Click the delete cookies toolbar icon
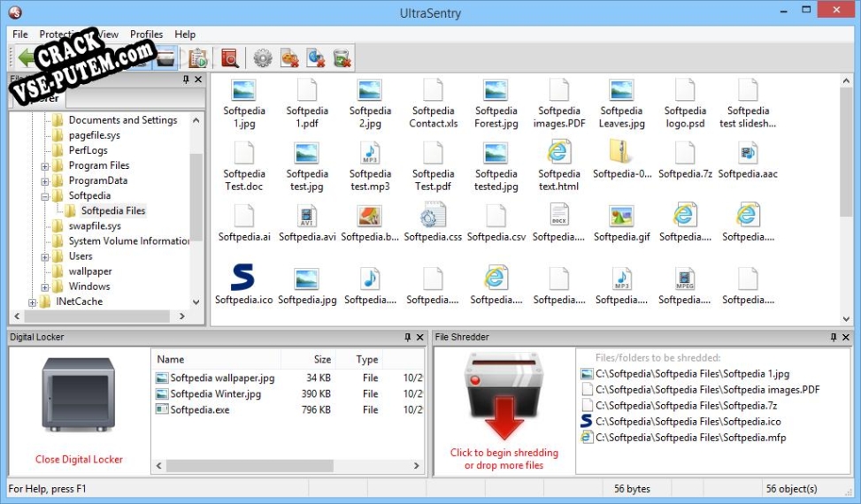The width and height of the screenshot is (861, 504). [x=289, y=58]
